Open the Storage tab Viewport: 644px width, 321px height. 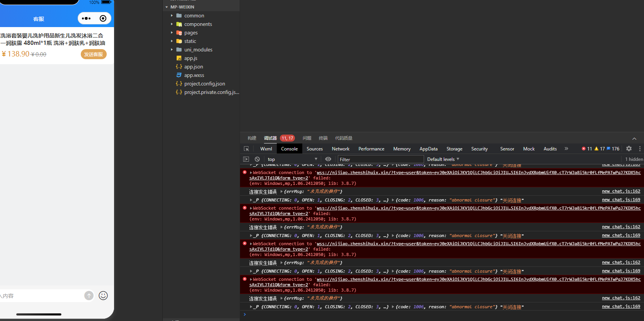pos(454,149)
